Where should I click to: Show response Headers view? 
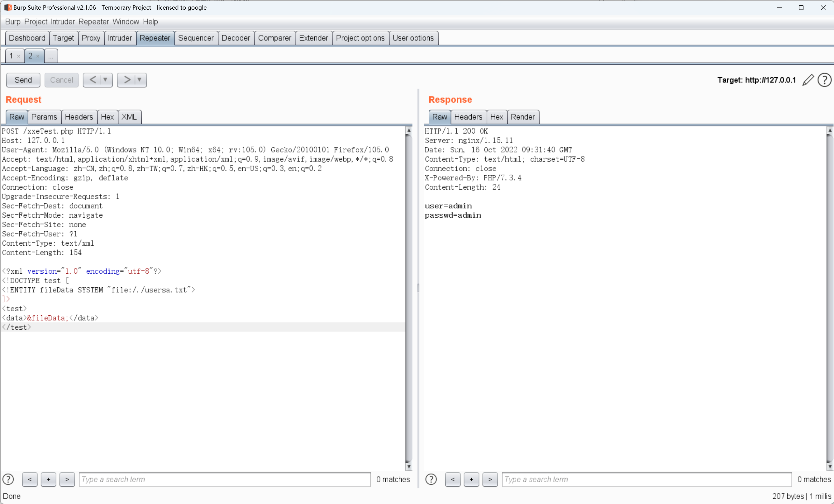click(468, 117)
